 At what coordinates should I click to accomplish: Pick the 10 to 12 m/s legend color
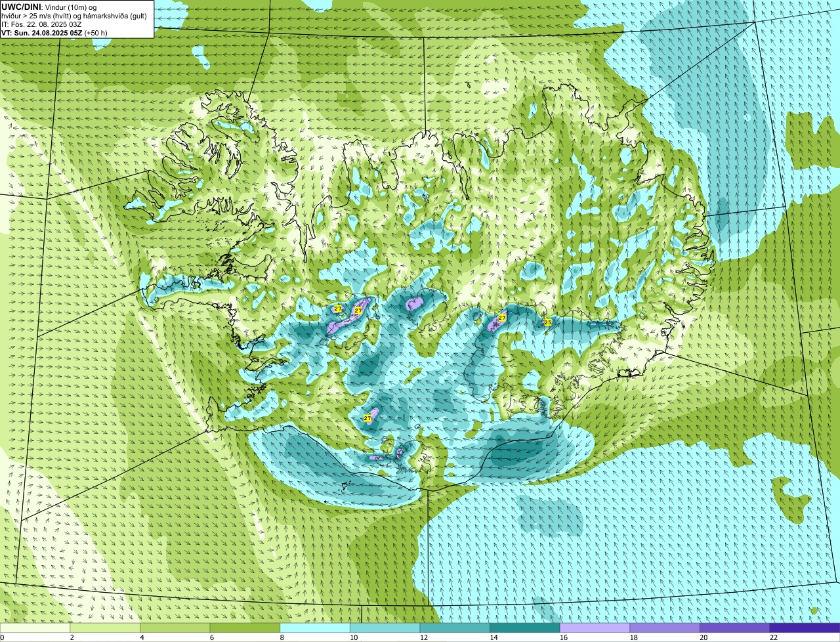[x=385, y=628]
